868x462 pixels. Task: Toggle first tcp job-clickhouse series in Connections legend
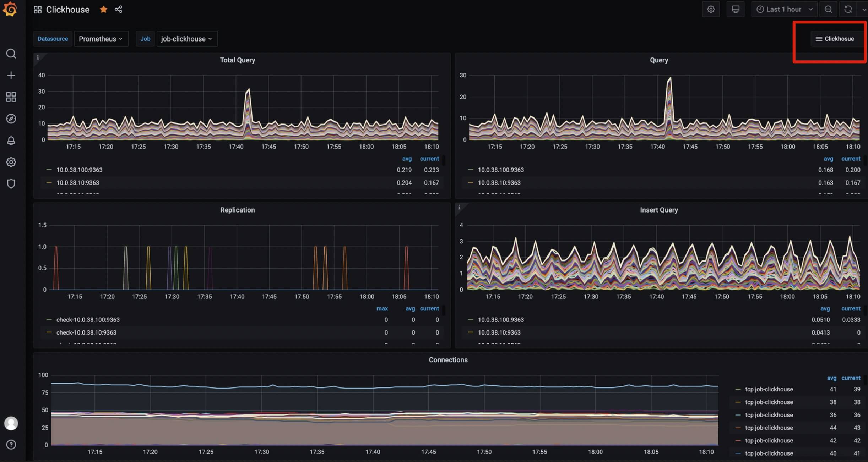coord(769,389)
